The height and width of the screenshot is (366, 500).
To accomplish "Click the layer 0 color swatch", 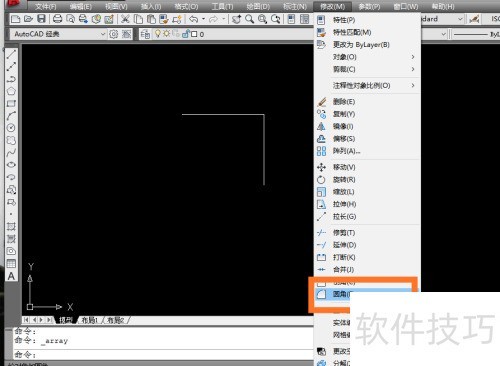I will click(194, 34).
